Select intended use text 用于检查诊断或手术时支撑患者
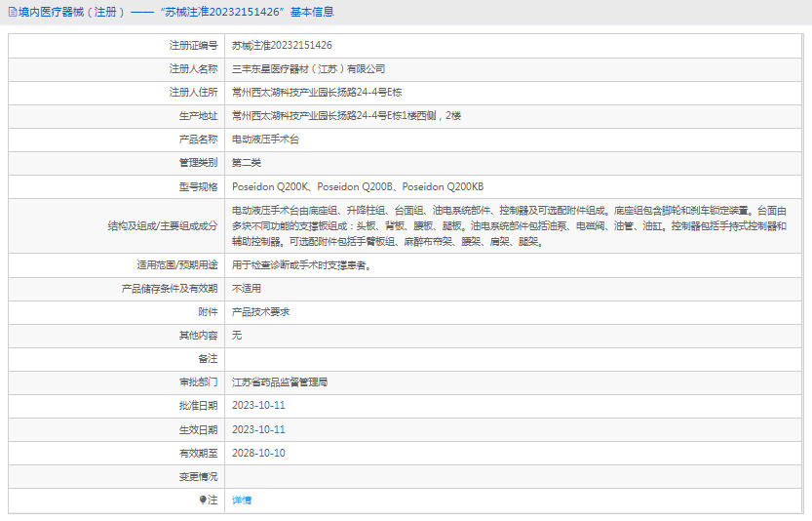The image size is (812, 521). (301, 265)
